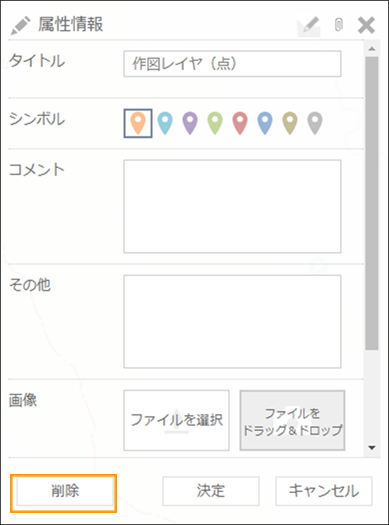
Task: Click inside the コメント text area
Action: coord(232,206)
